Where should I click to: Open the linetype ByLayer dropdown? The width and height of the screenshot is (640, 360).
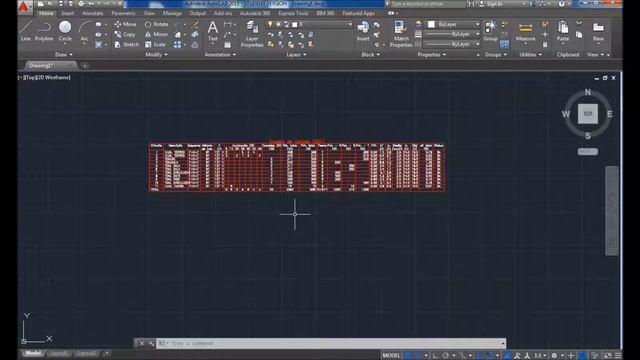(452, 44)
